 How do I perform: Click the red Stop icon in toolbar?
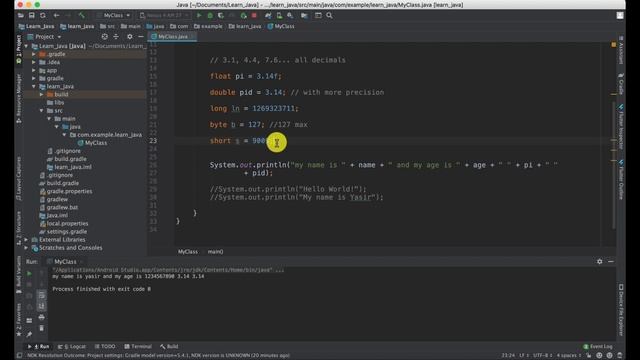point(254,16)
